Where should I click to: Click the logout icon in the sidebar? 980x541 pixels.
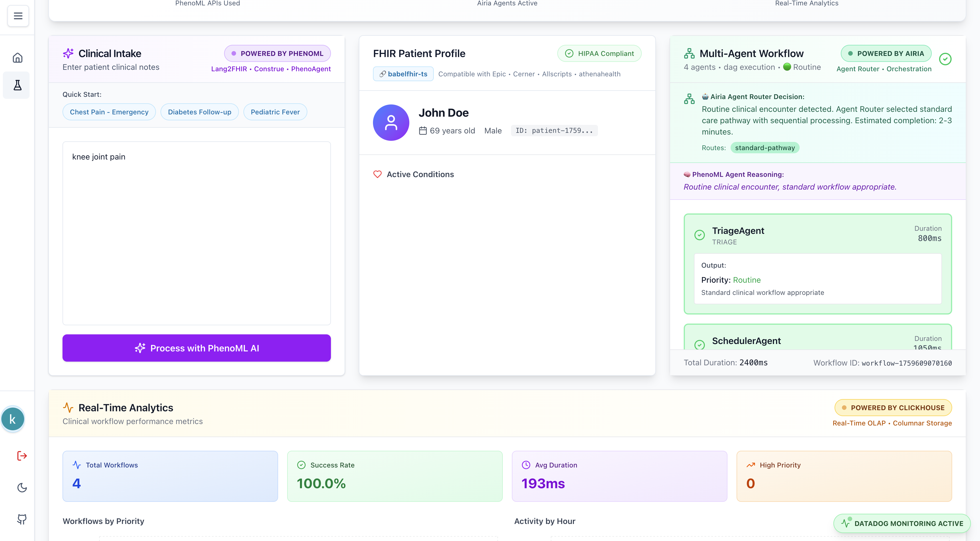tap(22, 456)
